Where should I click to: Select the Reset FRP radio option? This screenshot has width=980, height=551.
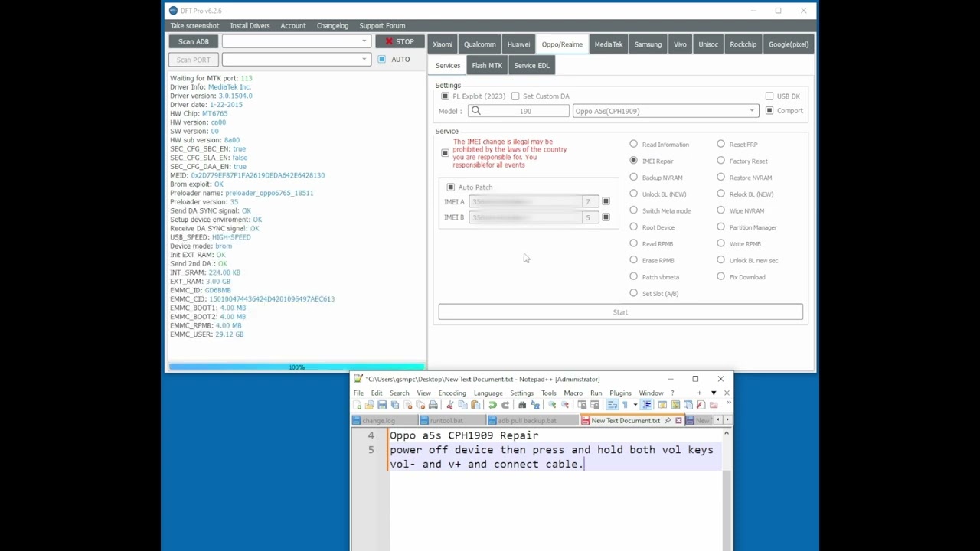point(720,144)
